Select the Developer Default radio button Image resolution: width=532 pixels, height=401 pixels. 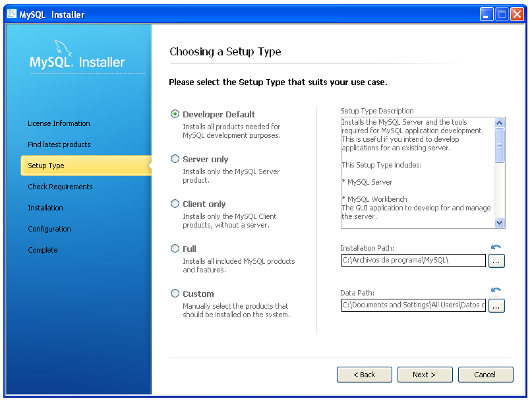click(x=175, y=114)
